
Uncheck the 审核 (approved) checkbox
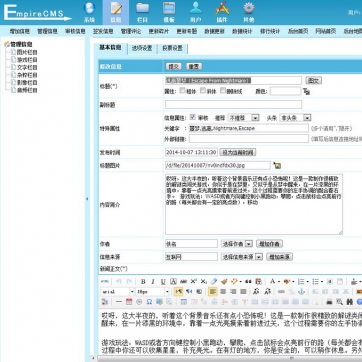pyautogui.click(x=192, y=117)
